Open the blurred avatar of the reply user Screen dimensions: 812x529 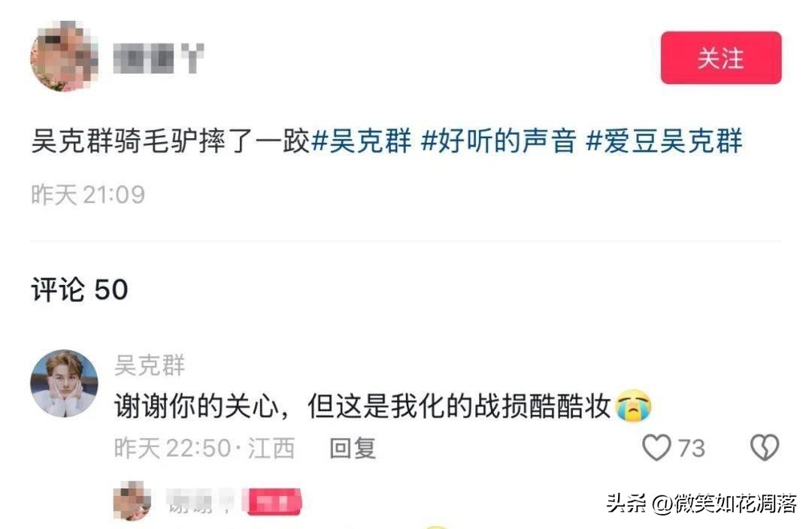click(x=132, y=500)
